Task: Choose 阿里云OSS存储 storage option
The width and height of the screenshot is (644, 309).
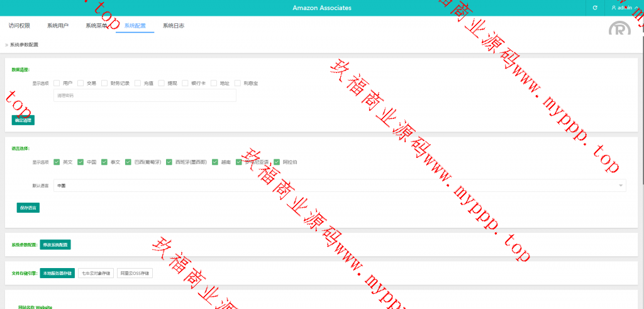Action: click(x=135, y=274)
